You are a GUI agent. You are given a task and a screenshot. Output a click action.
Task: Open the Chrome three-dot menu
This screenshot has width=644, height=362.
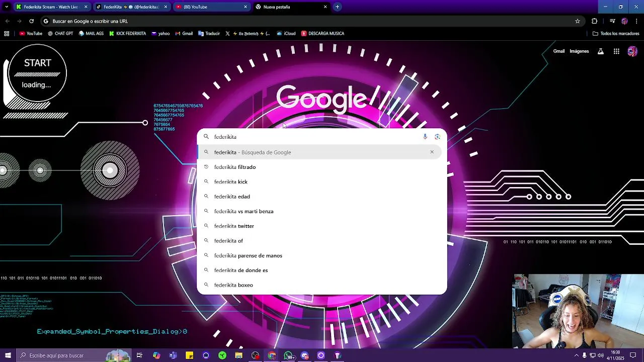[x=636, y=21]
